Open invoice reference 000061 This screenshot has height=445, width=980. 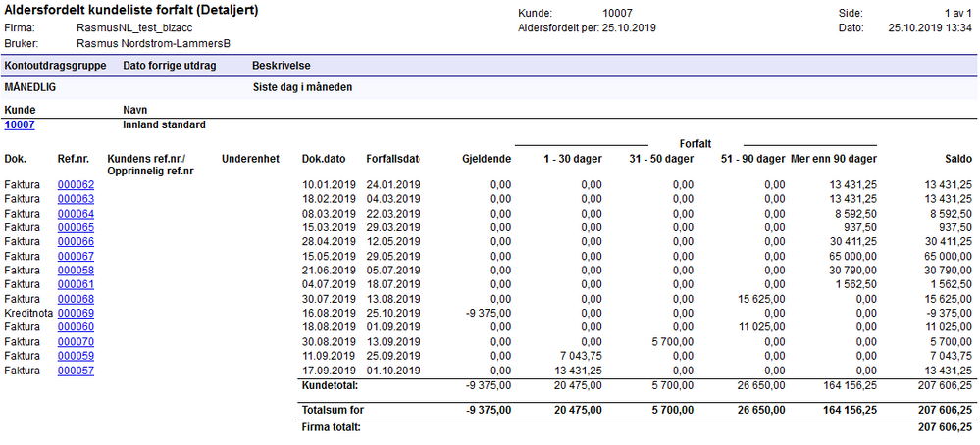click(x=76, y=284)
